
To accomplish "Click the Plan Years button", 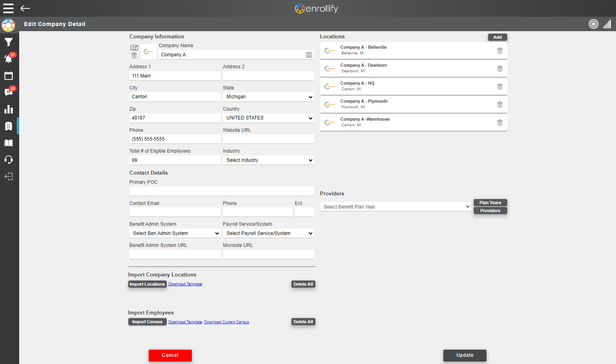I will tap(490, 203).
